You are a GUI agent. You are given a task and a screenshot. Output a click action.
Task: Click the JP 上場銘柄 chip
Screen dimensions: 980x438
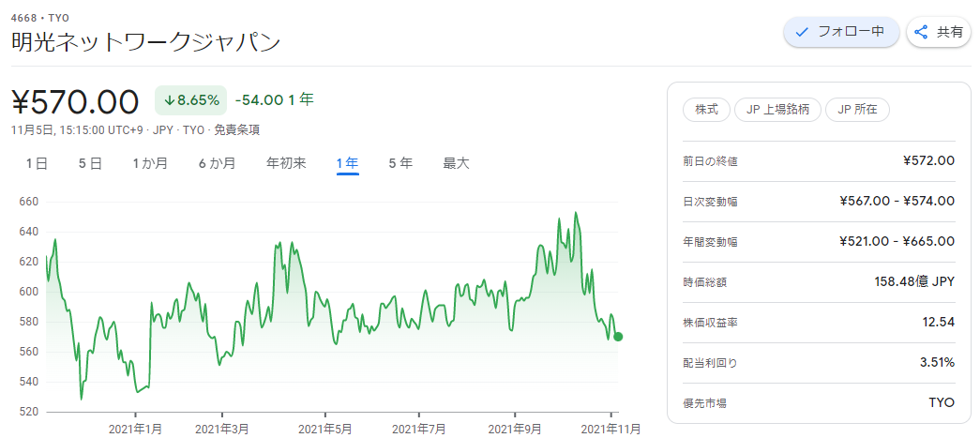click(x=777, y=110)
